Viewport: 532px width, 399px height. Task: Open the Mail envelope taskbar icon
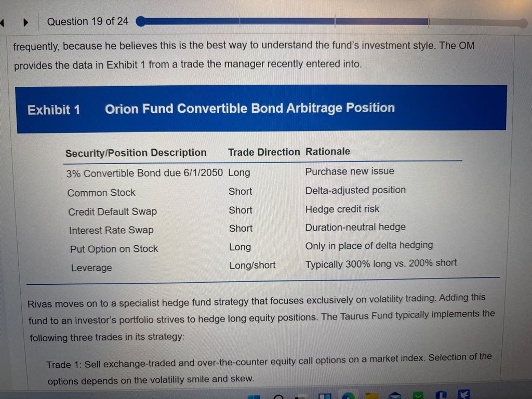click(x=394, y=397)
